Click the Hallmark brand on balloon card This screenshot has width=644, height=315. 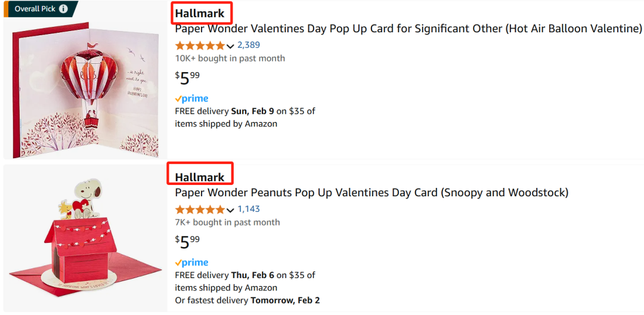tap(200, 14)
